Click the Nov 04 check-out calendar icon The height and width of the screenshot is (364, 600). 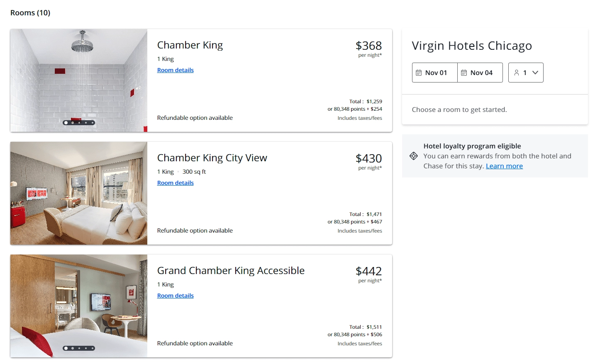coord(465,73)
